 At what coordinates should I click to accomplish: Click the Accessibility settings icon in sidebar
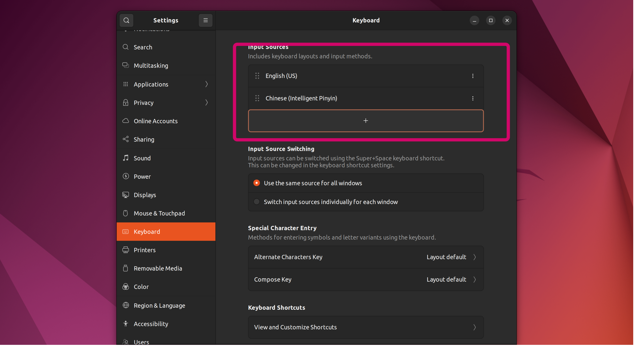(125, 324)
